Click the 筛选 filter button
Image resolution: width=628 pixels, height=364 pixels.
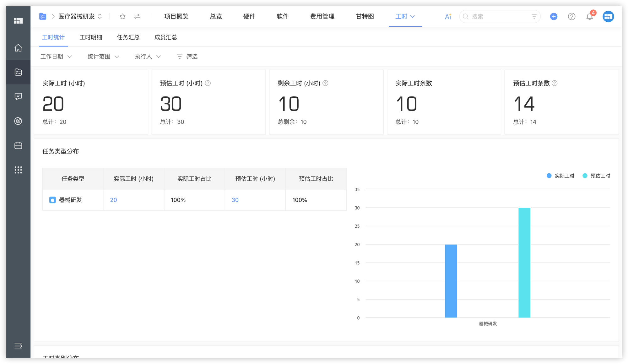click(187, 57)
